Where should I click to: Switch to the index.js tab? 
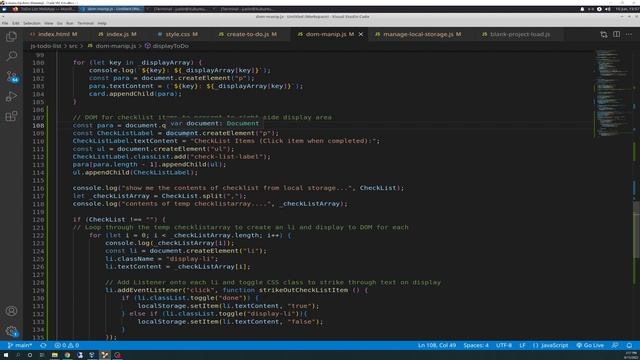pyautogui.click(x=118, y=34)
